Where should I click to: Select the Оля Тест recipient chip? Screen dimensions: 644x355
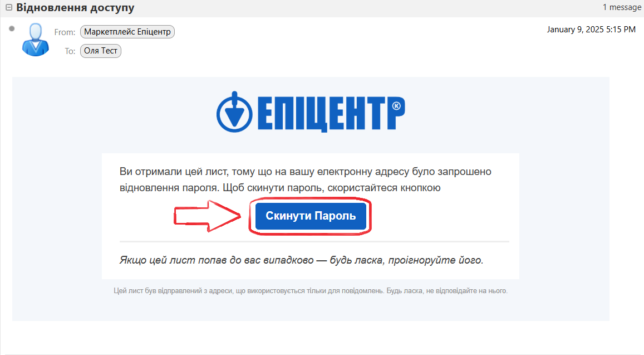[101, 51]
